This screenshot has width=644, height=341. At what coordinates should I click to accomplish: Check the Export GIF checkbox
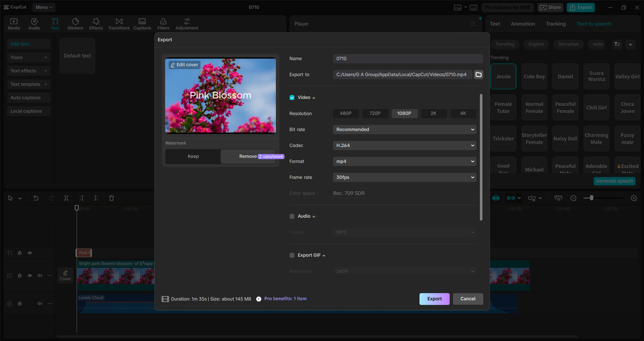pyautogui.click(x=292, y=255)
